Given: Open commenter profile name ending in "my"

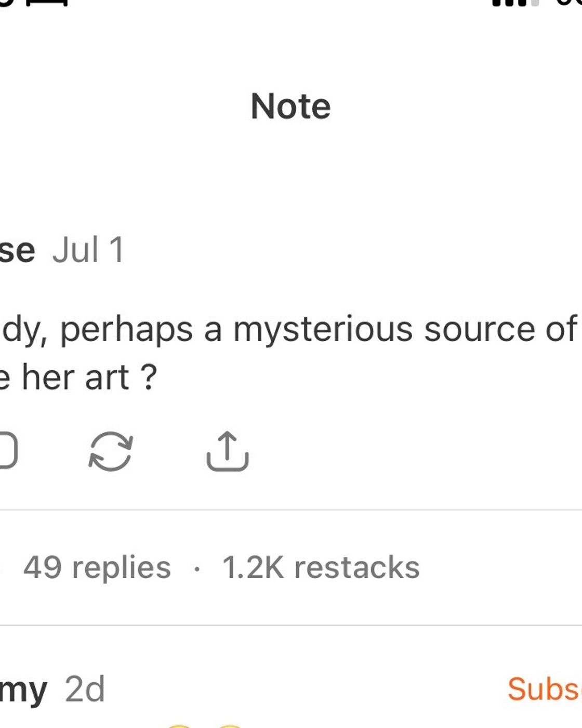Looking at the screenshot, I should click(23, 691).
